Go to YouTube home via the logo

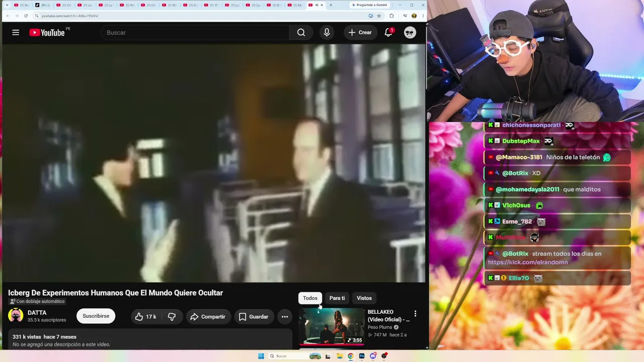[47, 33]
